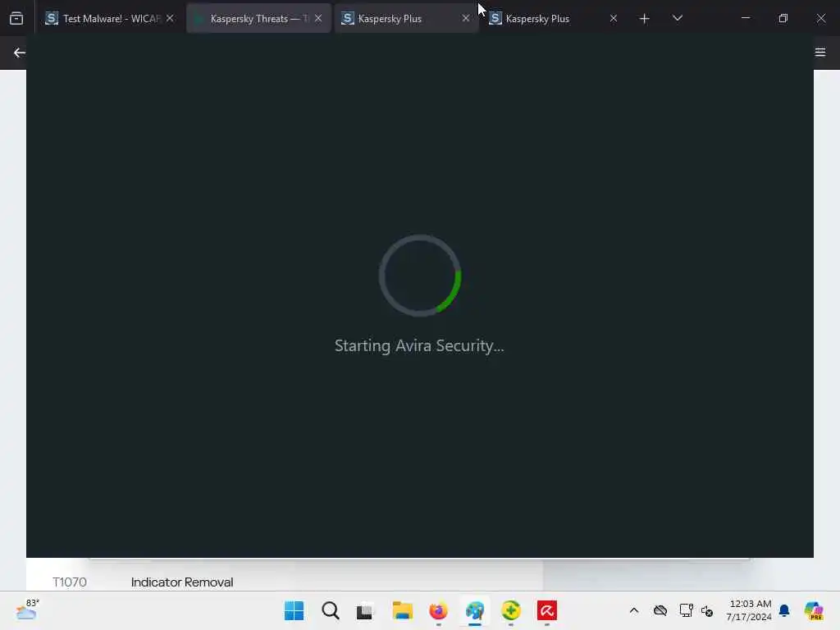Go back with the arrow button
This screenshot has width=840, height=630.
point(20,52)
